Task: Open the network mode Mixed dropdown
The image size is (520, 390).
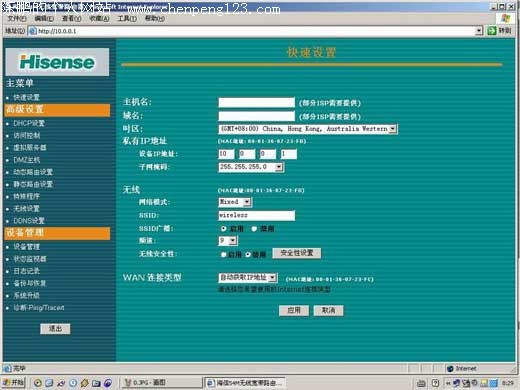Action: click(x=247, y=202)
